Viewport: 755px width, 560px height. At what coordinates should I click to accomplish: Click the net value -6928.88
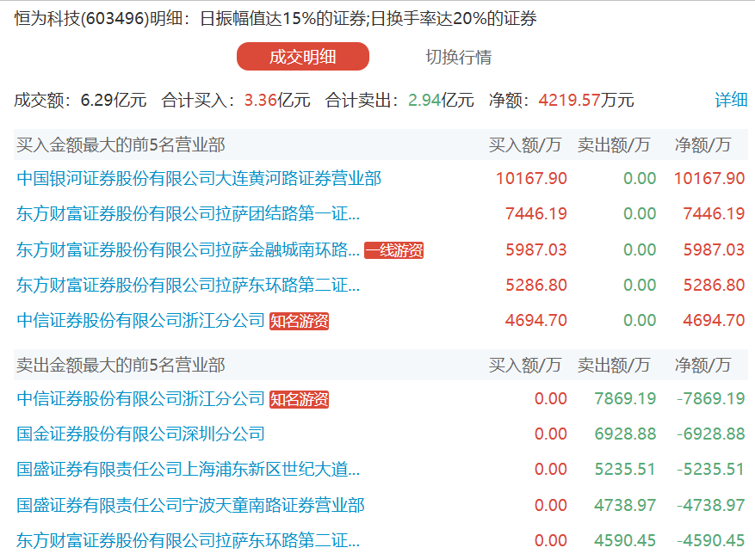tap(711, 434)
